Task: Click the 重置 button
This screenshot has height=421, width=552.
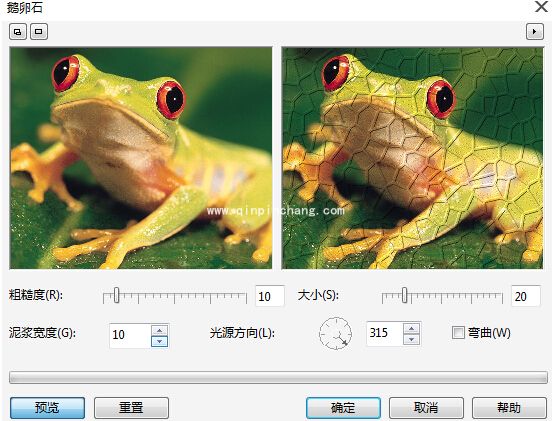Action: tap(131, 408)
